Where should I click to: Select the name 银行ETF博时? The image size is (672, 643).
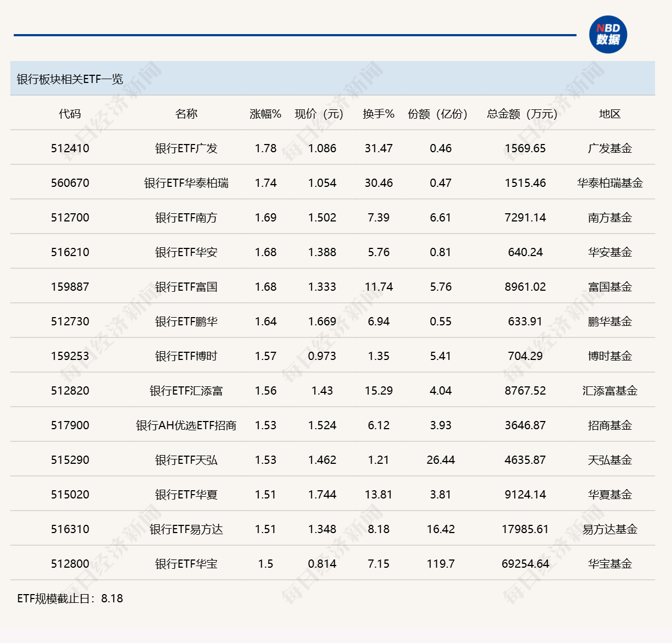186,356
